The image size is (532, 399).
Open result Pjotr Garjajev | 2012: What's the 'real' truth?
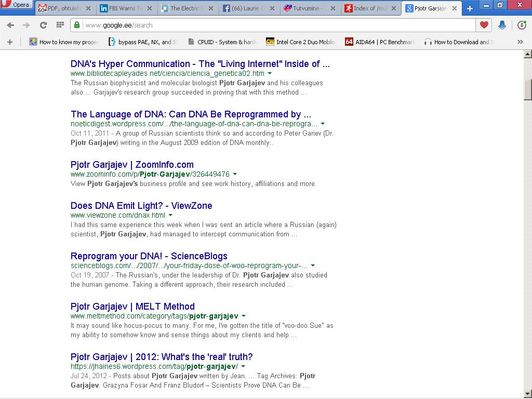(x=162, y=357)
